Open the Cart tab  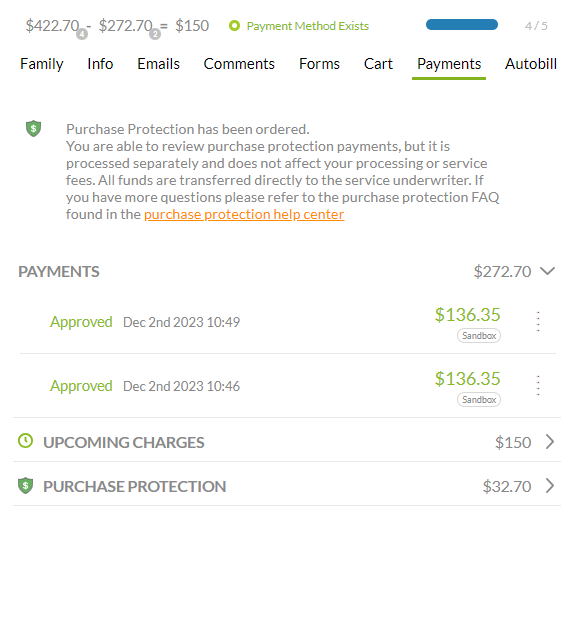[378, 64]
